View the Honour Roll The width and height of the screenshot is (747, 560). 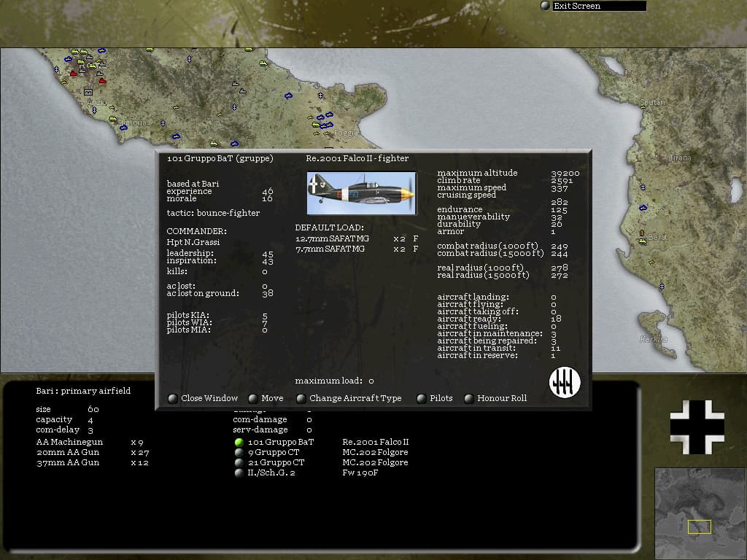pos(495,398)
